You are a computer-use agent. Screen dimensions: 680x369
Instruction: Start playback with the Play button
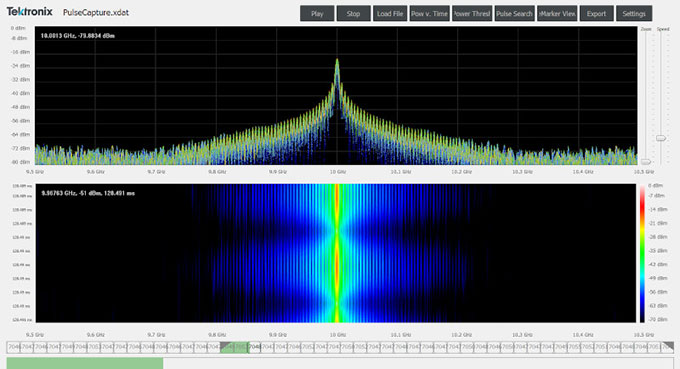tap(317, 13)
